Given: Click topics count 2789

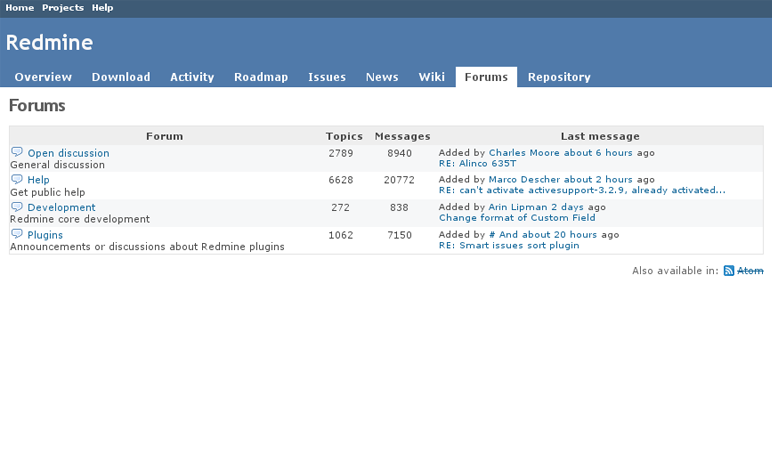Looking at the screenshot, I should tap(341, 153).
